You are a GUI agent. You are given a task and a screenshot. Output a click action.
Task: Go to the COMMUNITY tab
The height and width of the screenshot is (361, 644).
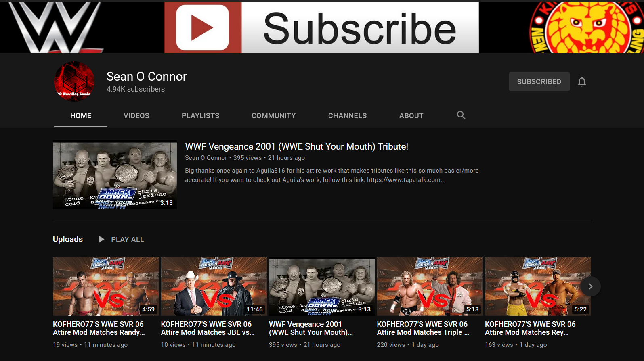pyautogui.click(x=273, y=116)
